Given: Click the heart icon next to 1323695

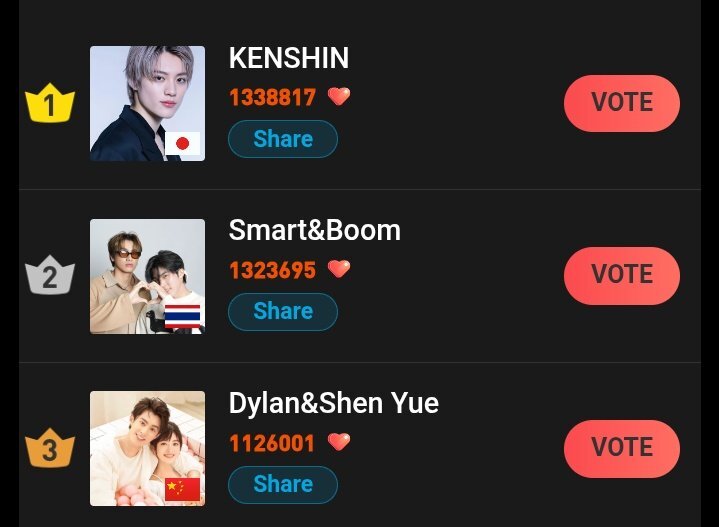Looking at the screenshot, I should coord(339,269).
